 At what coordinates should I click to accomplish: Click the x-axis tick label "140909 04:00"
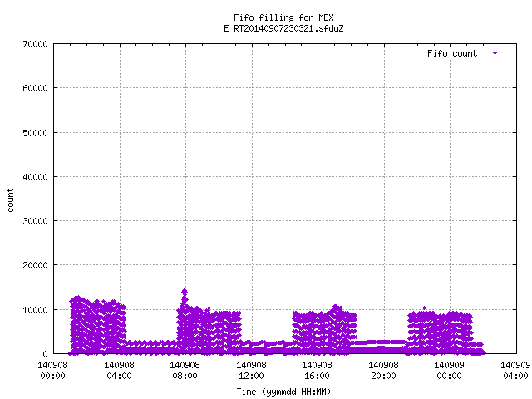tap(515, 371)
